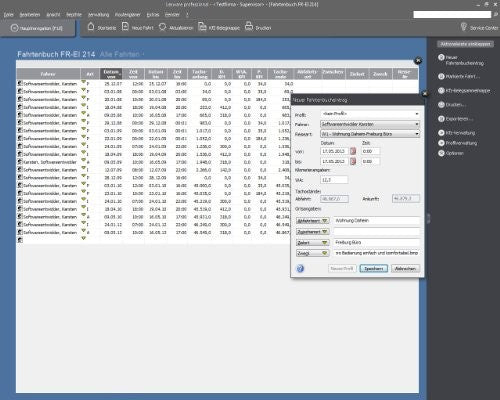Open the Extras menu

click(153, 15)
